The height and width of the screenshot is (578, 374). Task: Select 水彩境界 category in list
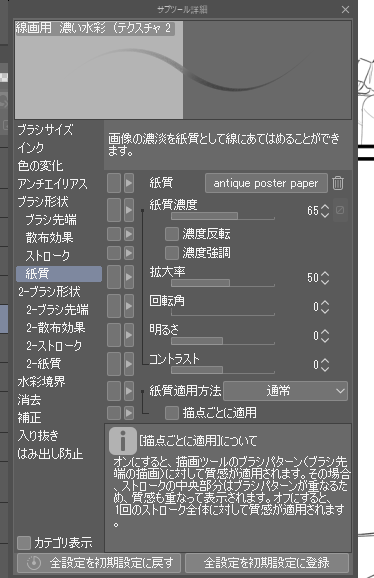(41, 382)
